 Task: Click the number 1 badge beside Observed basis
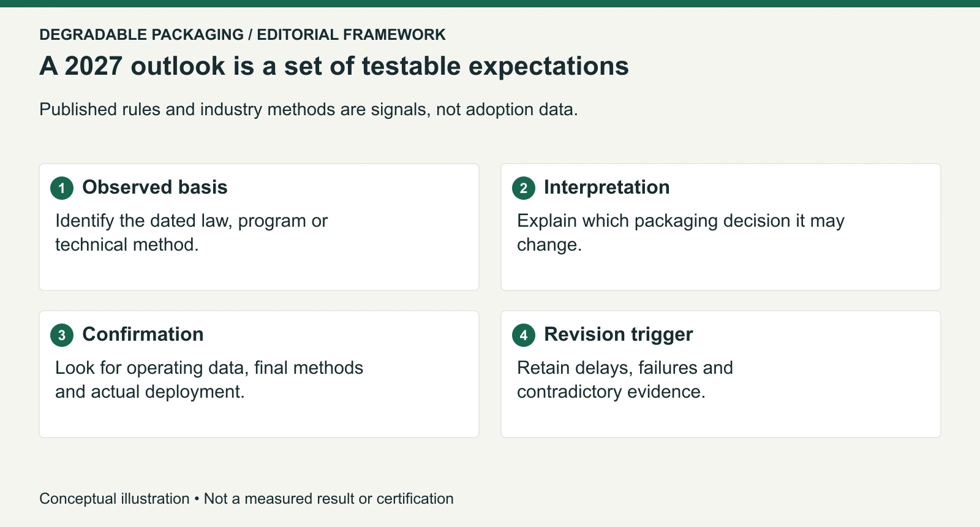62,188
